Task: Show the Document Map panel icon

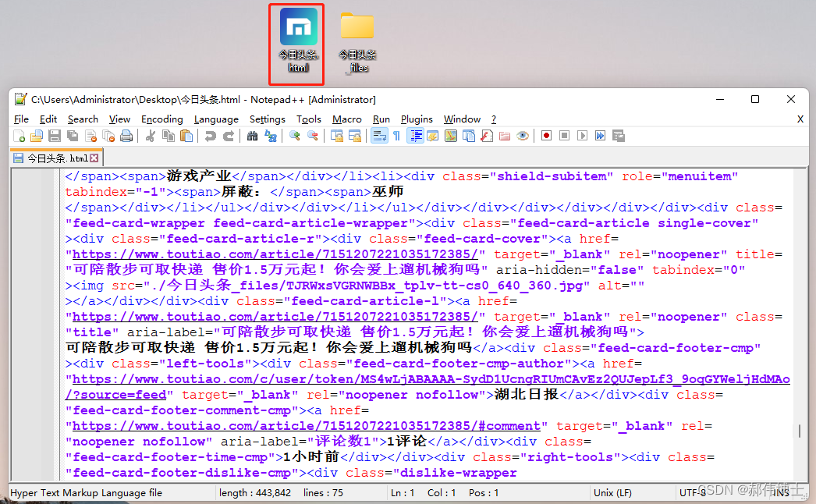Action: (451, 137)
